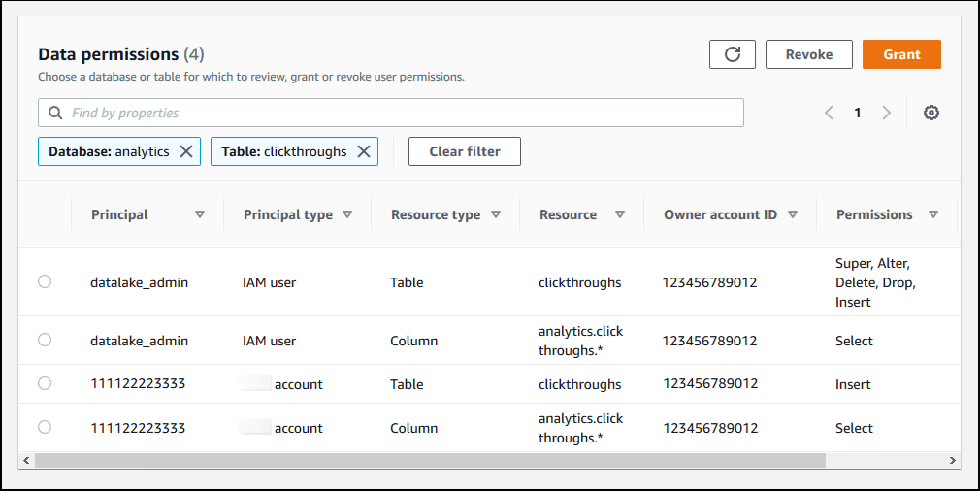The image size is (980, 491).
Task: Click the Clear filter button
Action: pyautogui.click(x=464, y=151)
